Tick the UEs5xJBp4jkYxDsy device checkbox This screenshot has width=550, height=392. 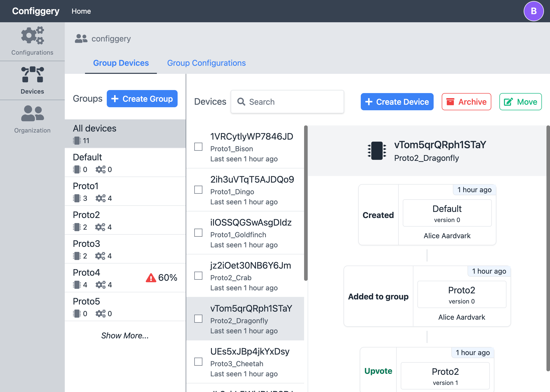tap(198, 362)
